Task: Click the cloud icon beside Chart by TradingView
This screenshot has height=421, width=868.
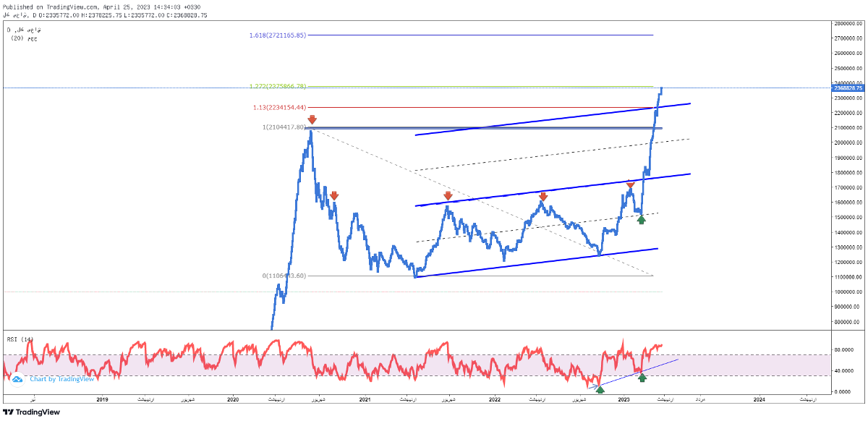Action: point(18,378)
